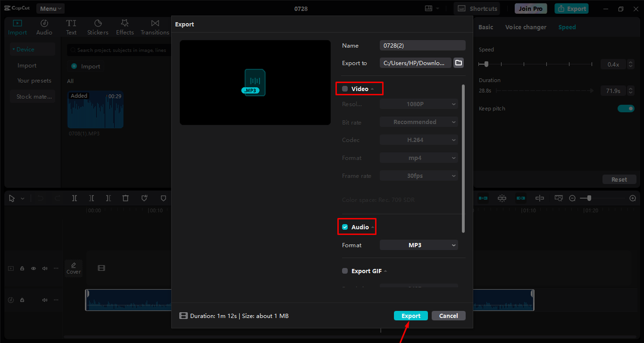Open the Resolution 1080P dropdown

tap(419, 104)
